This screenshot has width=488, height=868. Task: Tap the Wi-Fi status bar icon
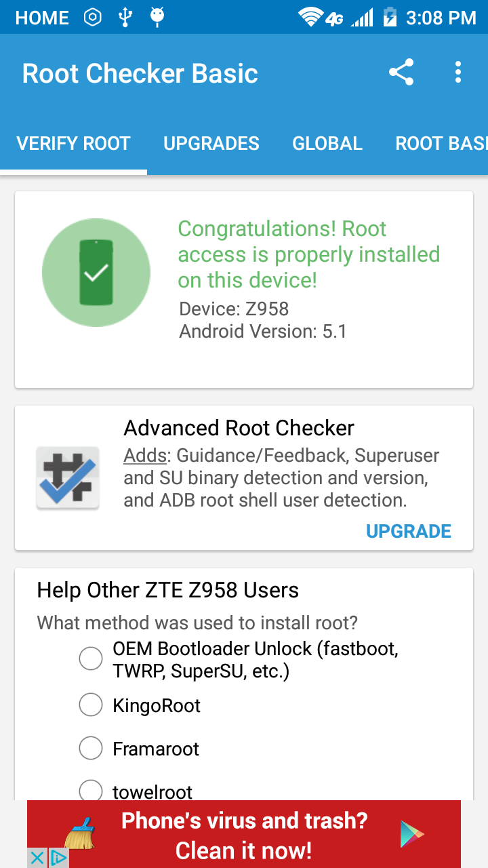pos(310,18)
